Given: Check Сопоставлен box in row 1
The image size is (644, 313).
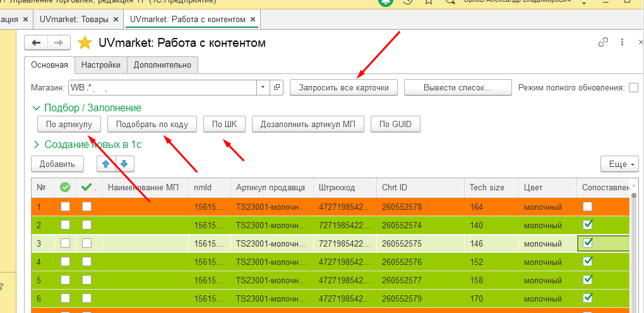Looking at the screenshot, I should [588, 207].
